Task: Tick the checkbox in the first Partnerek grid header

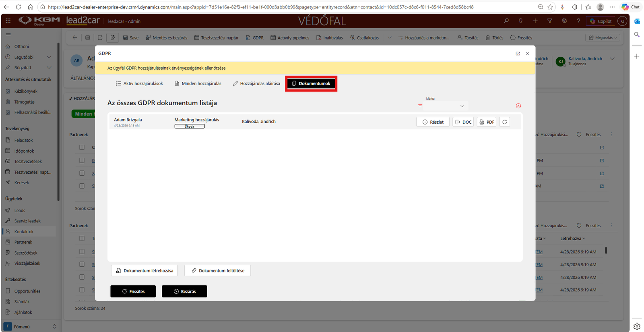Action: coord(82,147)
